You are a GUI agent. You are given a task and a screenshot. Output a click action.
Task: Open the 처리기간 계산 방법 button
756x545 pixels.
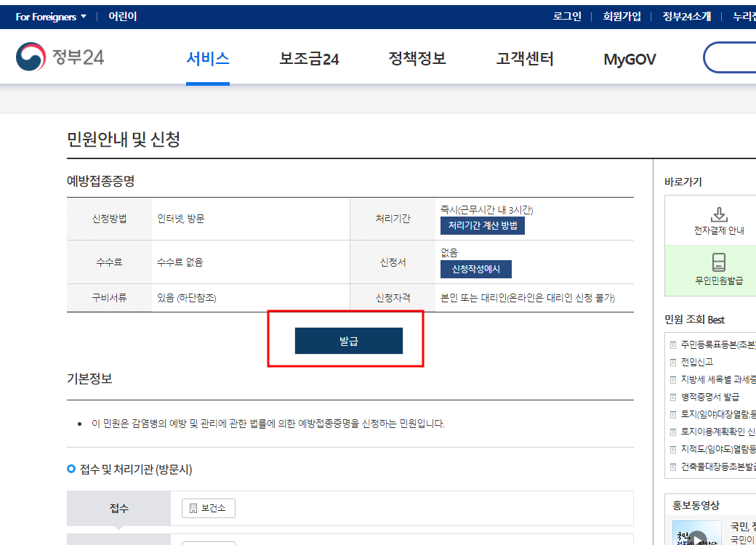pyautogui.click(x=482, y=225)
